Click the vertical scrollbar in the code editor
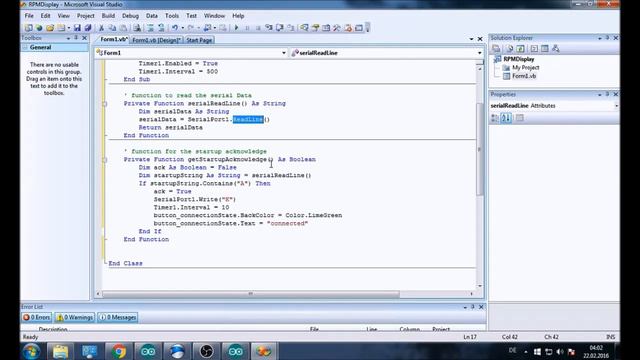 (480, 149)
